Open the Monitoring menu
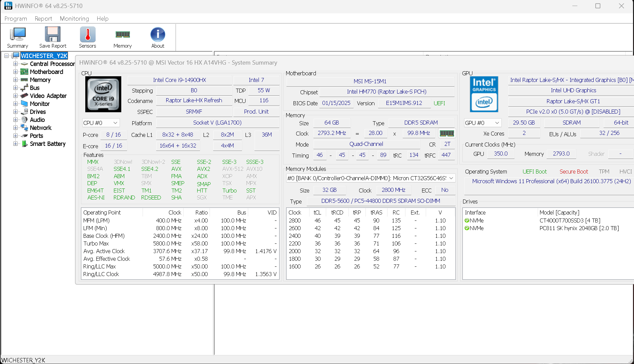The height and width of the screenshot is (364, 634). point(74,19)
